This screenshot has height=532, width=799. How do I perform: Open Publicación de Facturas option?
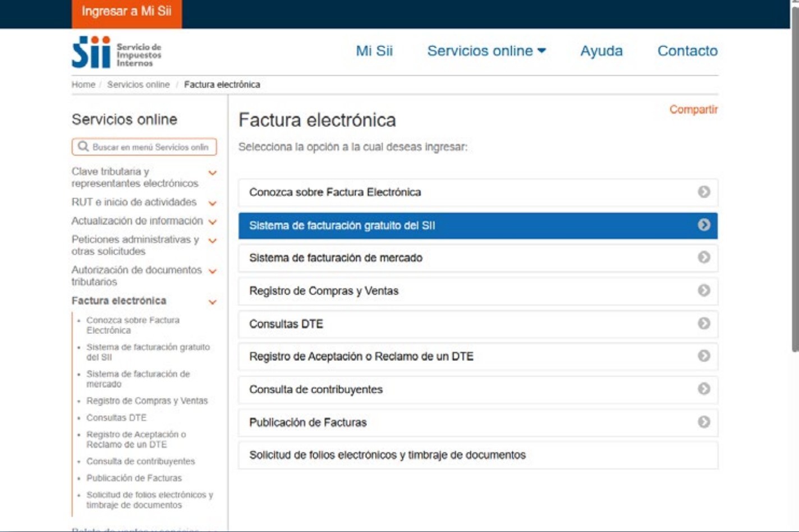(478, 422)
